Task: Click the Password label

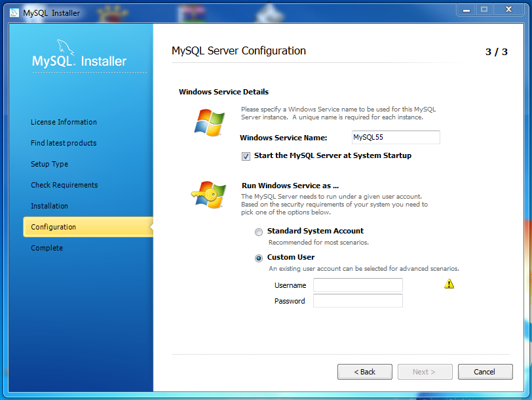Action: click(290, 301)
